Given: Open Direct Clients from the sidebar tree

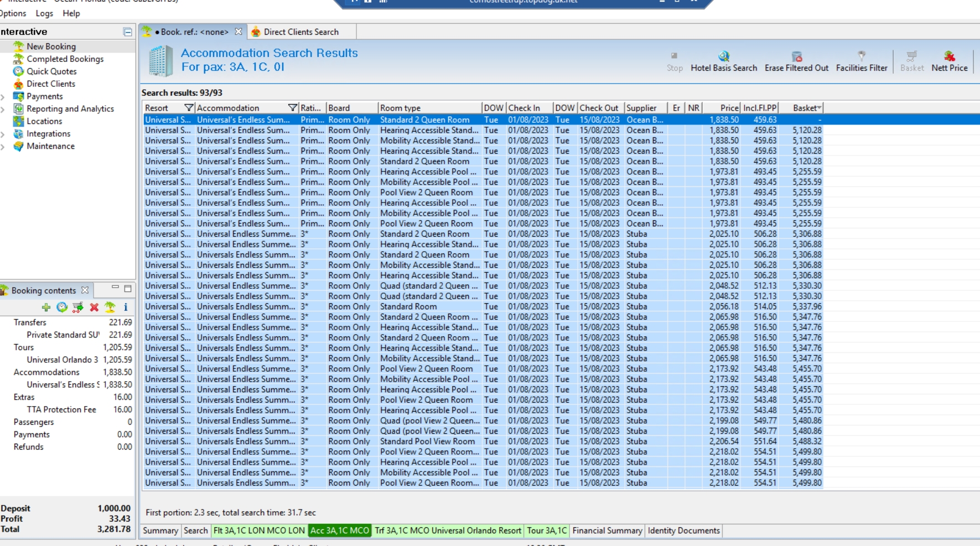Looking at the screenshot, I should pyautogui.click(x=51, y=84).
